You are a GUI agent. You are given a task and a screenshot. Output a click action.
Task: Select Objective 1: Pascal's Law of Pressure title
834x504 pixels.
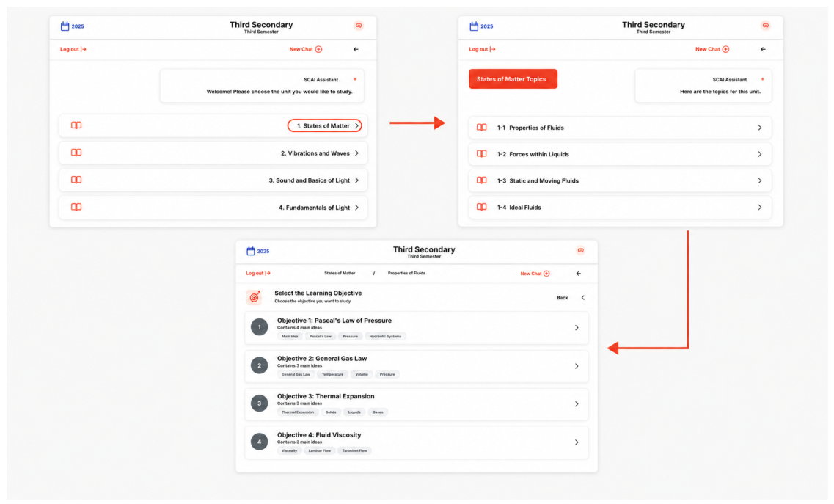coord(334,321)
